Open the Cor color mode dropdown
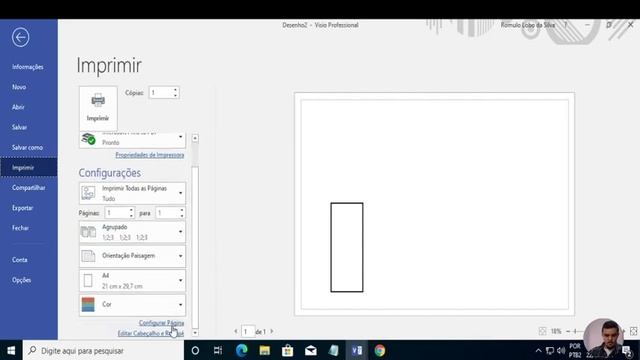The width and height of the screenshot is (640, 360). point(132,304)
